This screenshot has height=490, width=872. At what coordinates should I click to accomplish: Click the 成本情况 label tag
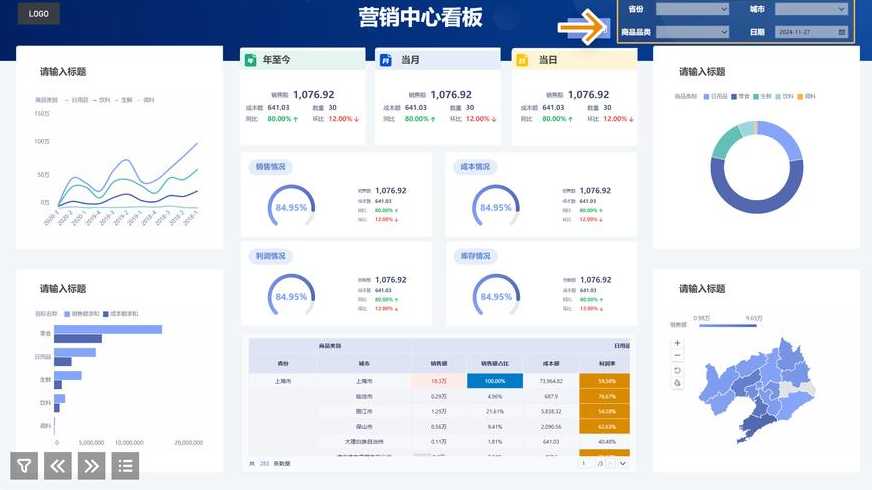475,167
